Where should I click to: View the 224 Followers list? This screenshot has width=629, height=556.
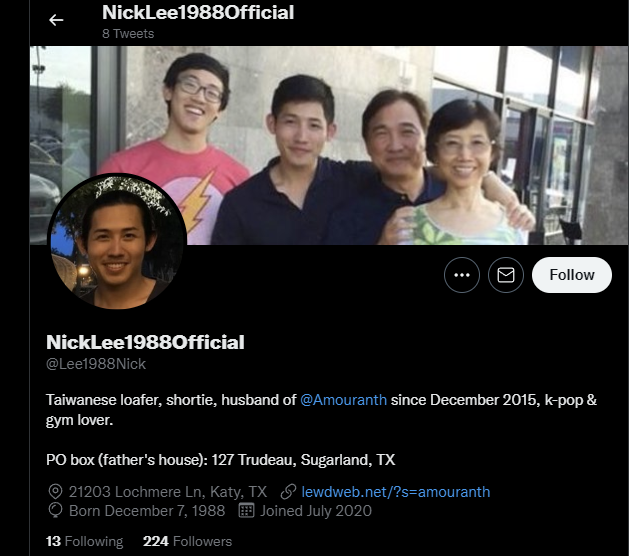click(187, 541)
